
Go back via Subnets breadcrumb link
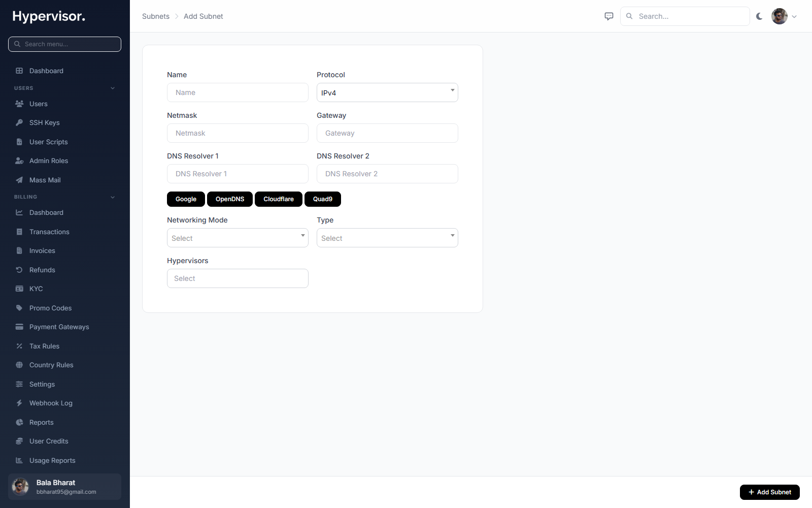point(156,16)
